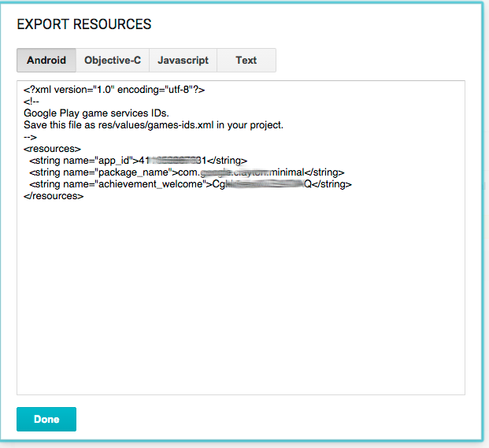Viewport: 489px width, 448px height.
Task: Click the '-->' comment closing line
Action: point(30,137)
